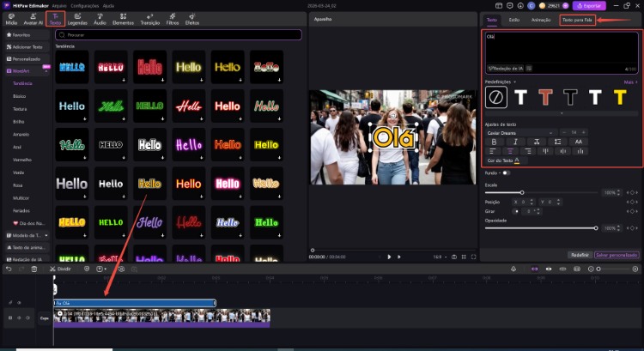Add keyframe for Posição

[x=632, y=202]
